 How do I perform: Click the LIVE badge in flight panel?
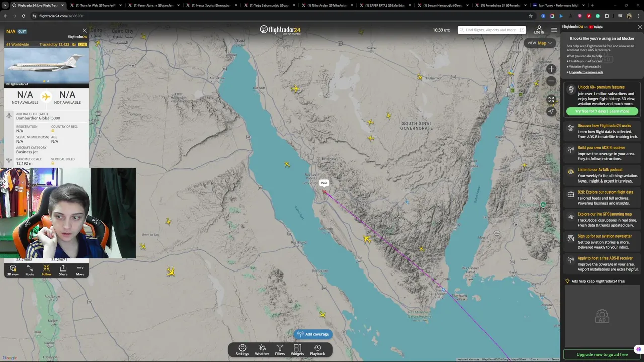83,44
